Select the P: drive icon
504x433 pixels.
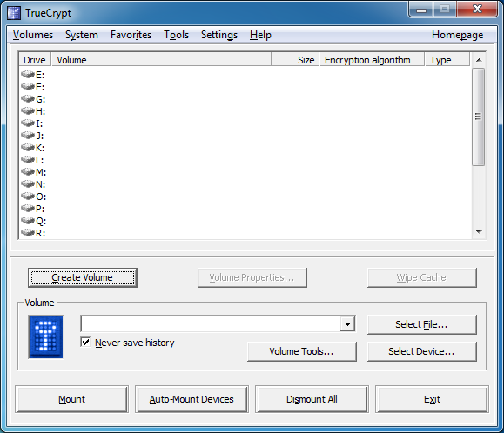pos(28,209)
